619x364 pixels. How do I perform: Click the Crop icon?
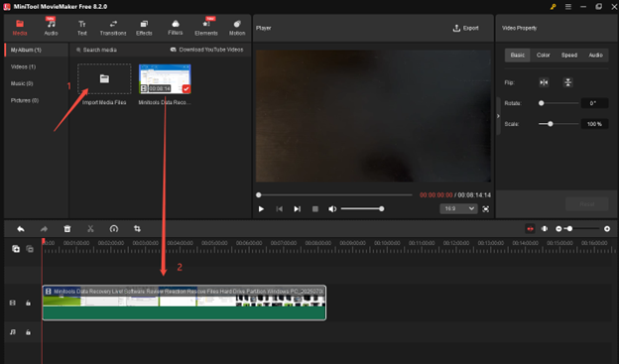[x=137, y=229]
